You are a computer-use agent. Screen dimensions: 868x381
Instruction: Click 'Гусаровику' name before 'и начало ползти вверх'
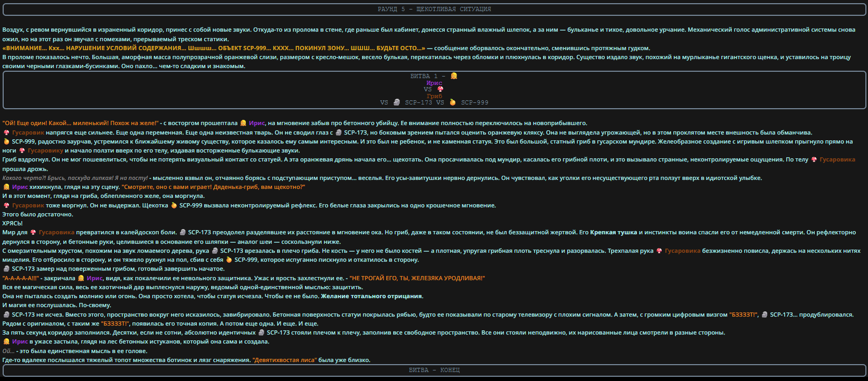tap(45, 150)
